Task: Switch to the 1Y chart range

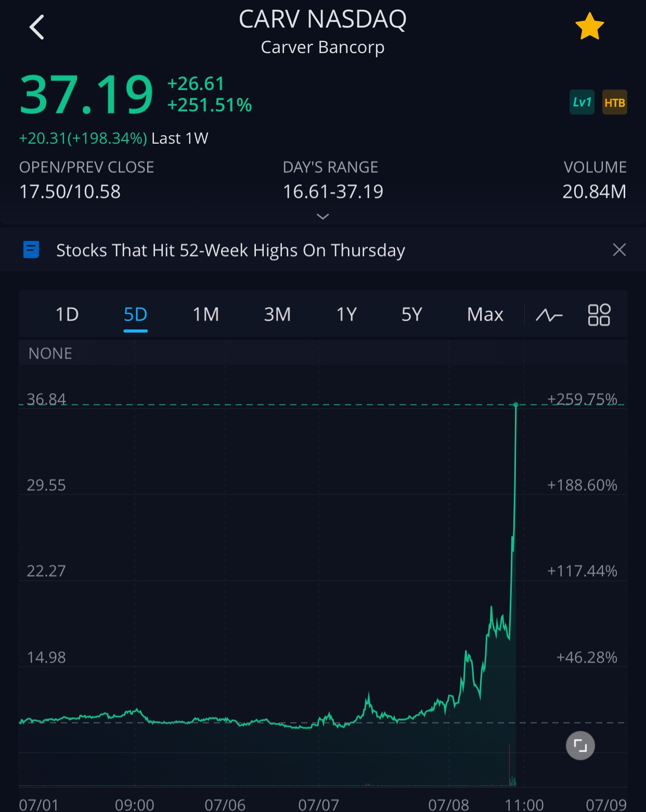Action: (346, 314)
